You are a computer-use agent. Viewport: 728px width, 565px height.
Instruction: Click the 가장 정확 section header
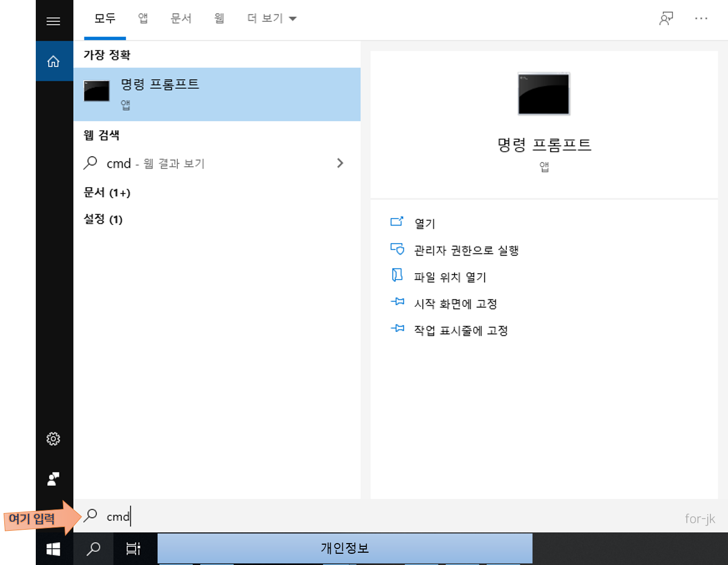click(x=107, y=55)
